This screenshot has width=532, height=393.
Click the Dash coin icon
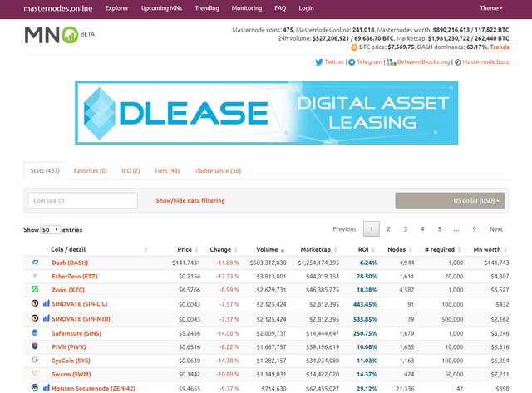tap(35, 262)
